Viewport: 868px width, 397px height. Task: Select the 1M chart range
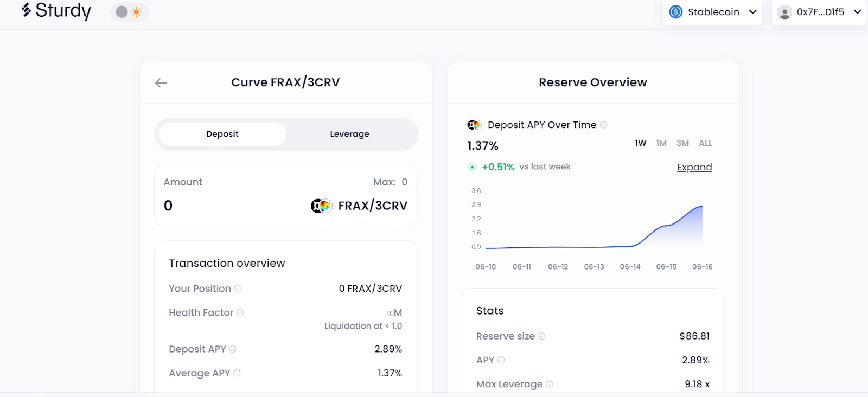(x=661, y=143)
